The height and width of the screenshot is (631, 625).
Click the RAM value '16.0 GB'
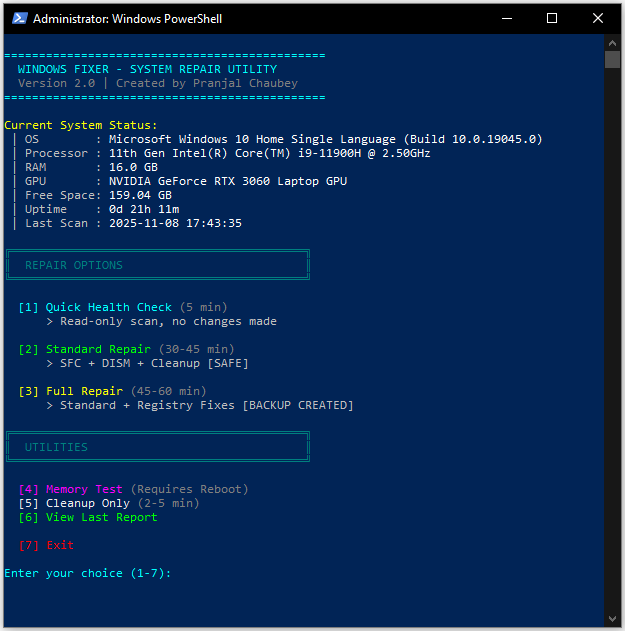click(x=133, y=167)
